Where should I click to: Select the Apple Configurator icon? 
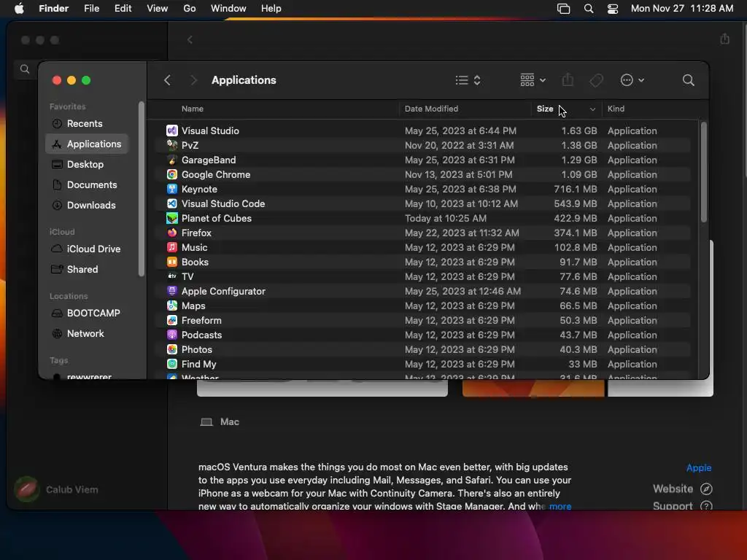pyautogui.click(x=172, y=292)
